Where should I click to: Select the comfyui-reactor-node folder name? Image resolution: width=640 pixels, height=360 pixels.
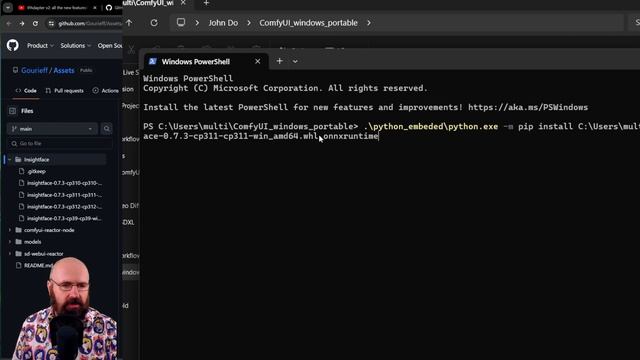point(49,230)
